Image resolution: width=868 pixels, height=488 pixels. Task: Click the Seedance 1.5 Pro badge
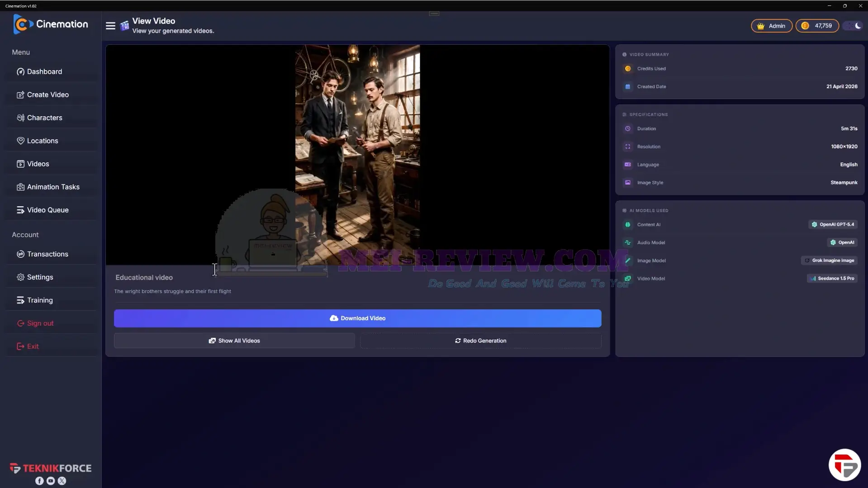coord(832,279)
